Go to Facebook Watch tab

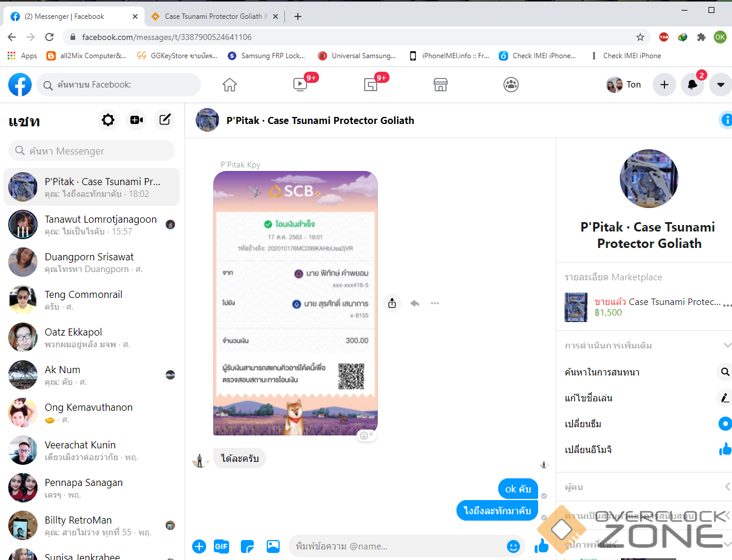coord(300,85)
